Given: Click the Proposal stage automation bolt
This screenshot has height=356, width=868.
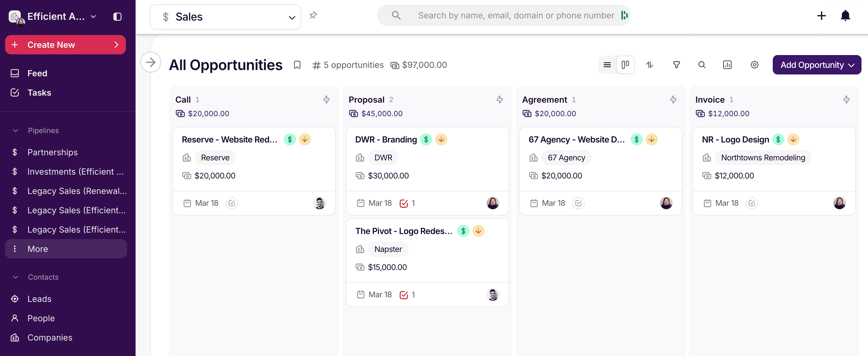Looking at the screenshot, I should [499, 99].
